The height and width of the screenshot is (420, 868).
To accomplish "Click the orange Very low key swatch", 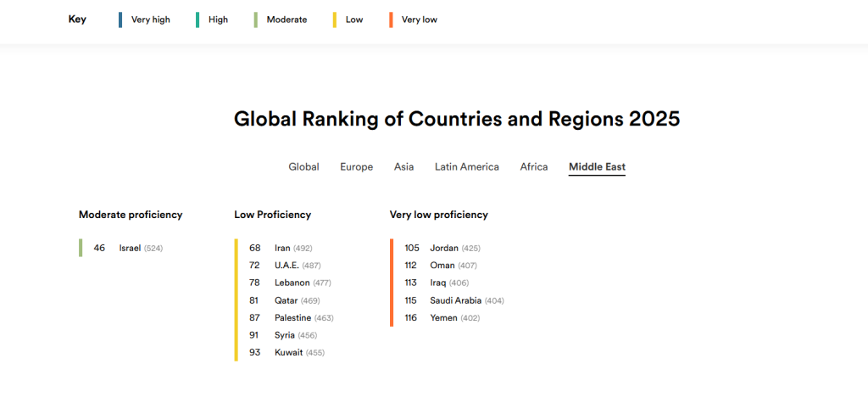I will tap(391, 20).
